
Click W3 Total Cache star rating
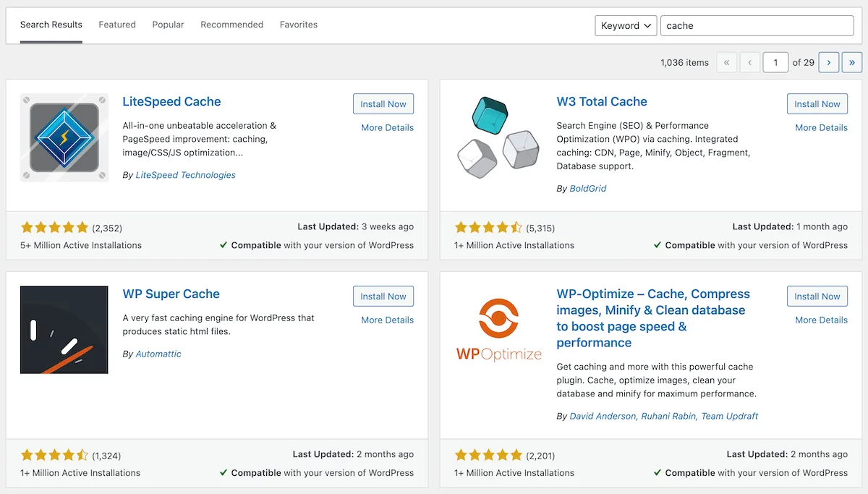[x=488, y=227]
